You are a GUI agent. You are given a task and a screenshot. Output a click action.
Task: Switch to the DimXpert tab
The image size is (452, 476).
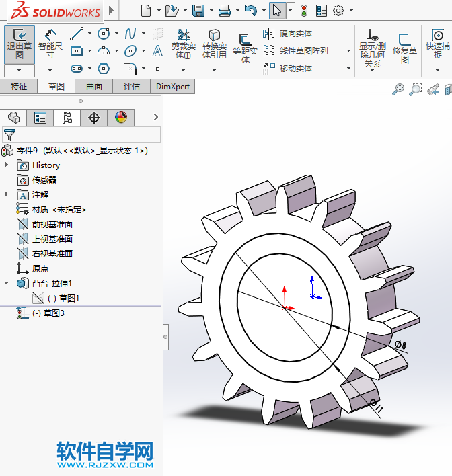pos(173,87)
